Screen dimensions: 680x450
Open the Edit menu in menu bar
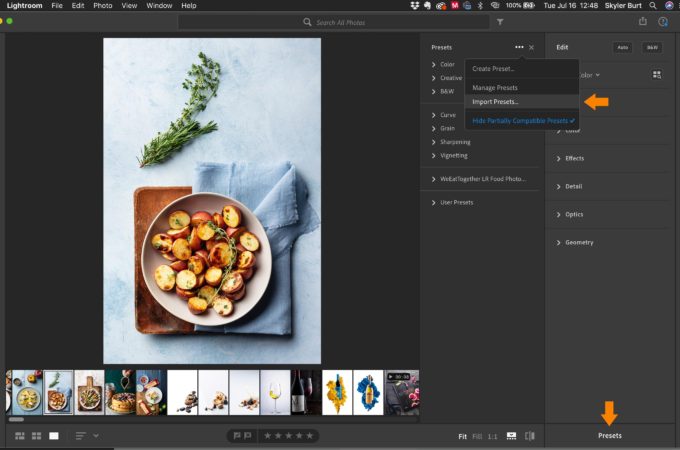pos(78,6)
